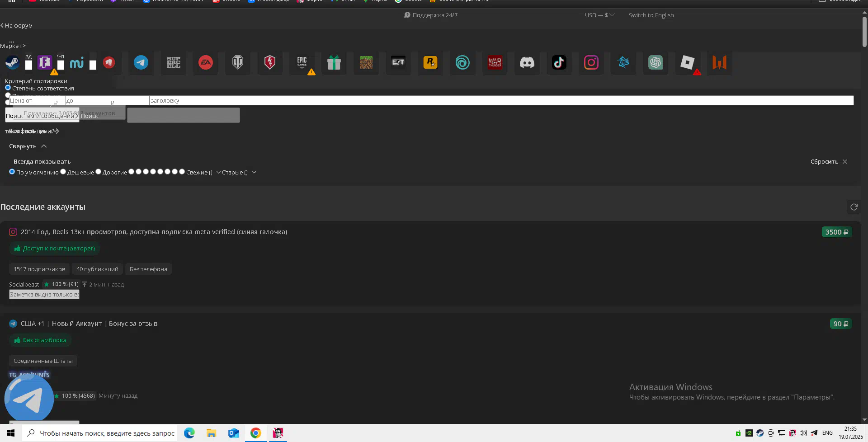The height and width of the screenshot is (442, 868).
Task: Click the price до input field
Action: (x=107, y=100)
